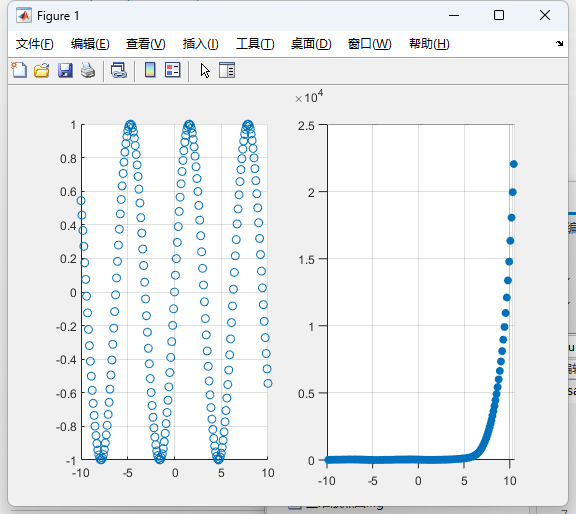
Task: Open a file with the folder icon
Action: tap(42, 70)
